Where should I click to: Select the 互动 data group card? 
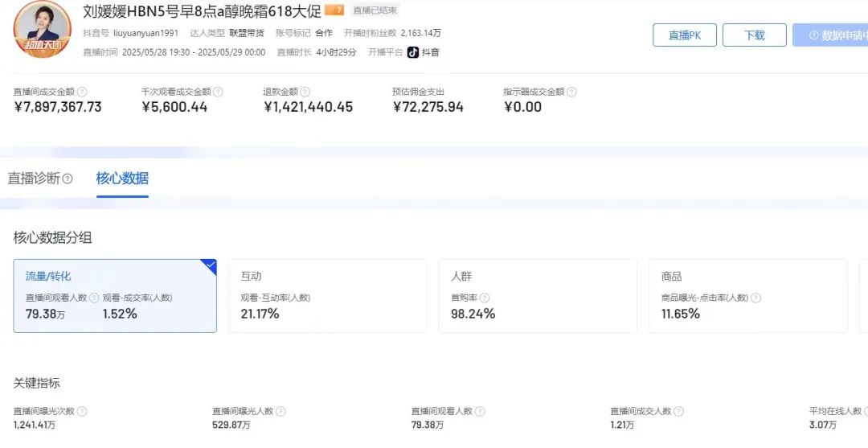pyautogui.click(x=327, y=295)
